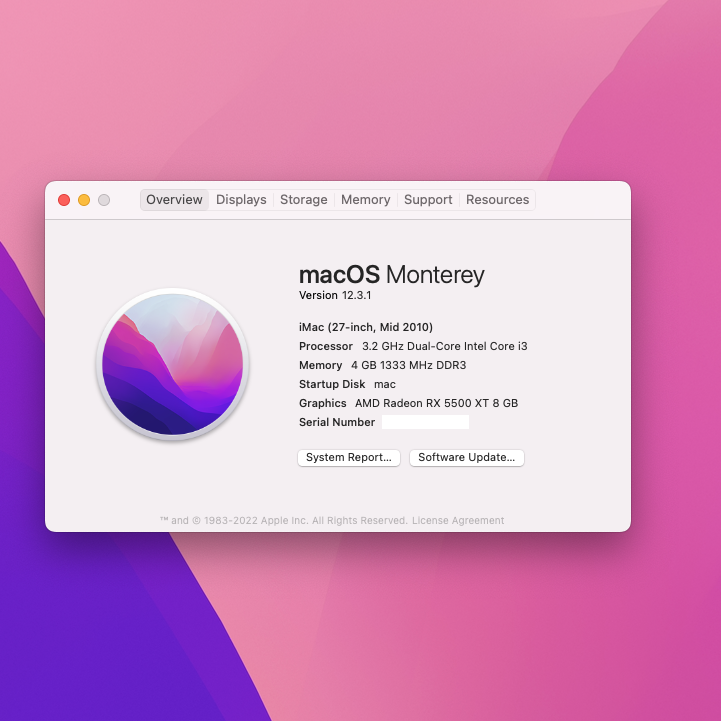
Task: Click the macOS Monterey heading
Action: click(x=392, y=275)
